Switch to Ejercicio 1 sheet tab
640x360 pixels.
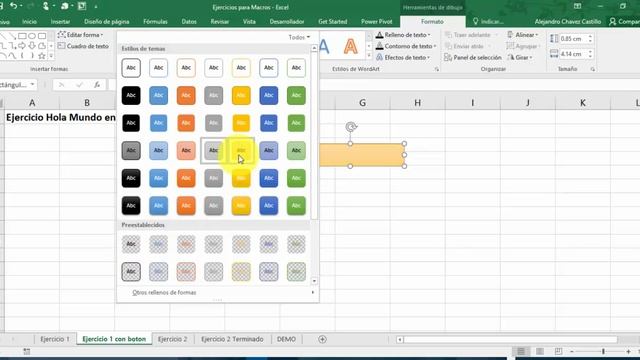point(55,339)
